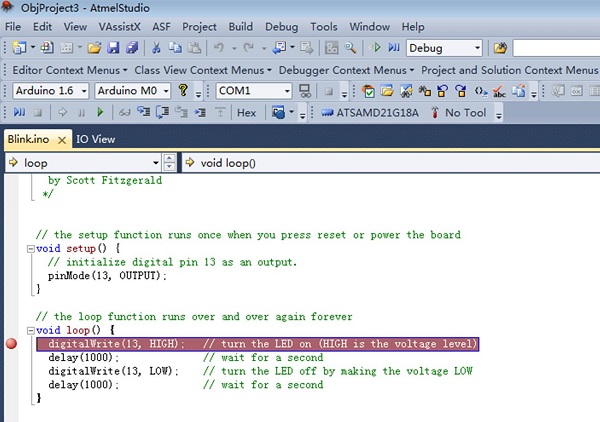Screen dimensions: 600x422
Task: Open the Edit menu
Action: click(x=42, y=27)
